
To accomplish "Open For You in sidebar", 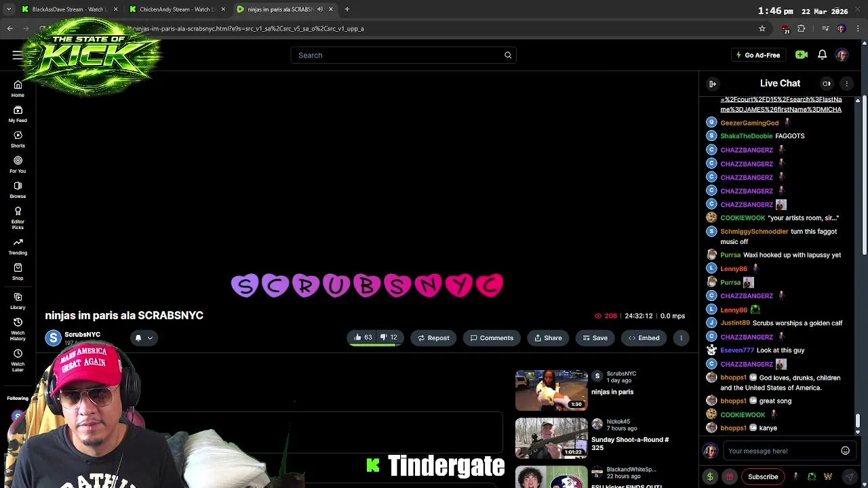I will [x=18, y=164].
